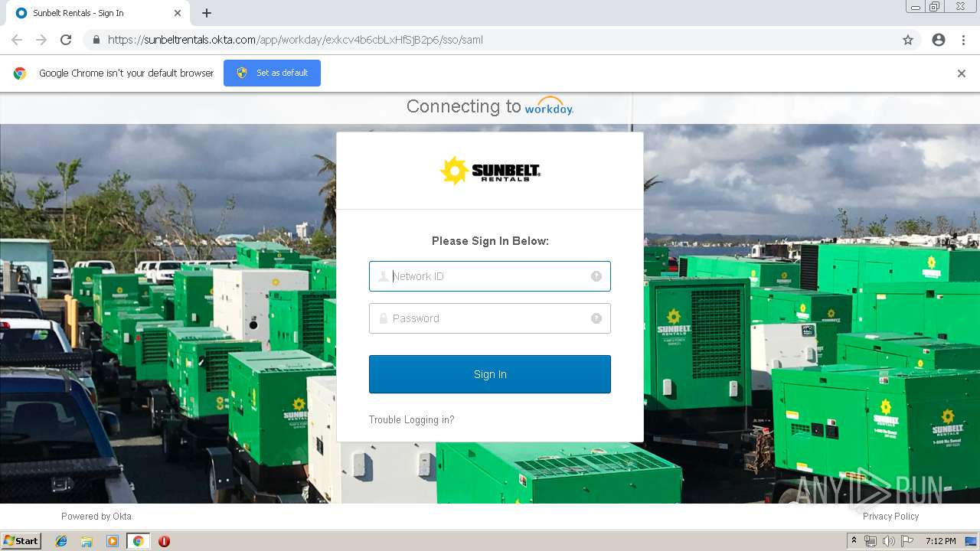
Task: Show hidden tray icons arrow
Action: pos(854,541)
